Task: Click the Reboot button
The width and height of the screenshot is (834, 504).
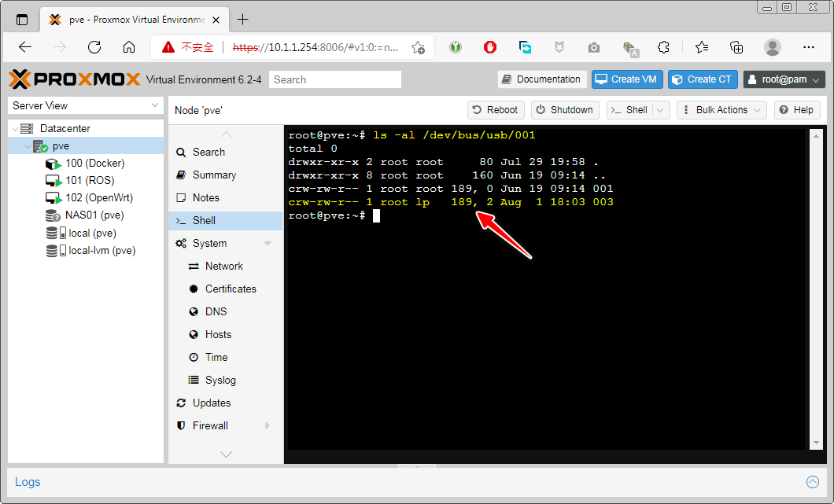Action: click(x=495, y=110)
